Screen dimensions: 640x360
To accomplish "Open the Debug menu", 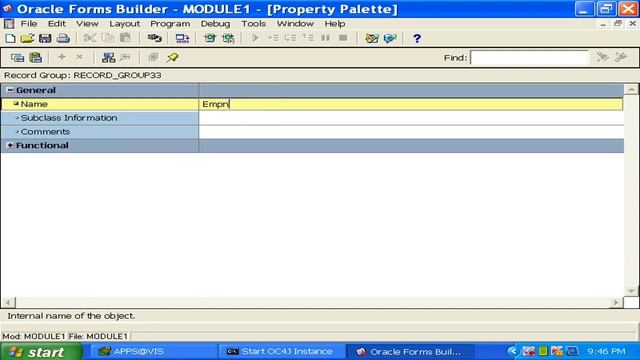I will (215, 24).
